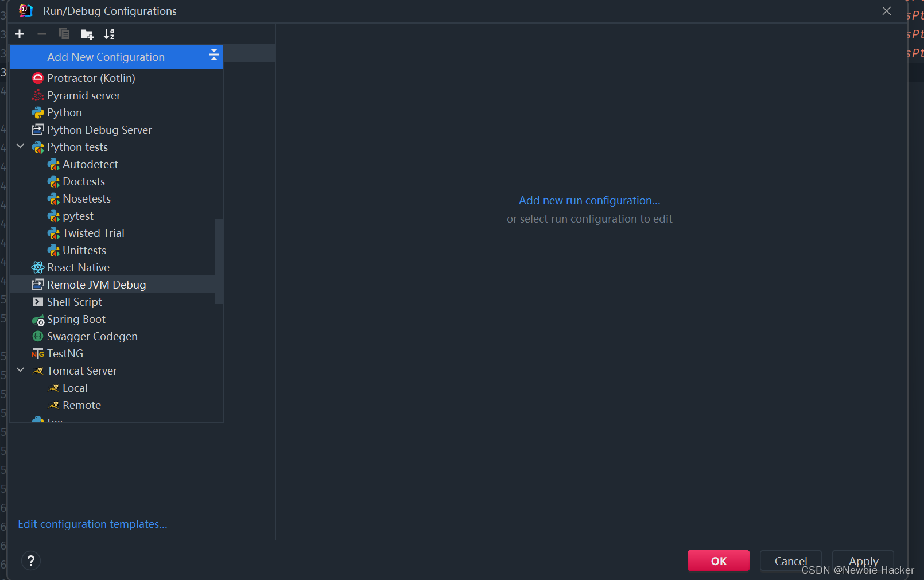Click the Swagger Codegen icon
Image resolution: width=924 pixels, height=580 pixels.
tap(38, 336)
